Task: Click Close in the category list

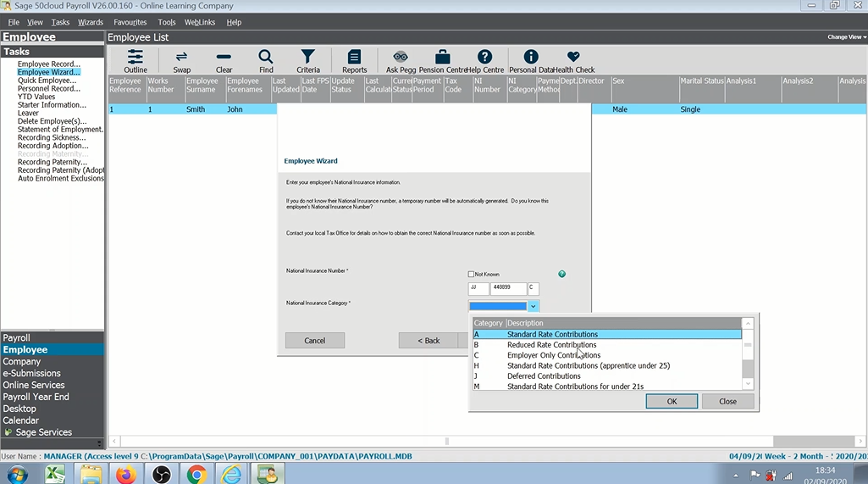Action: click(727, 402)
